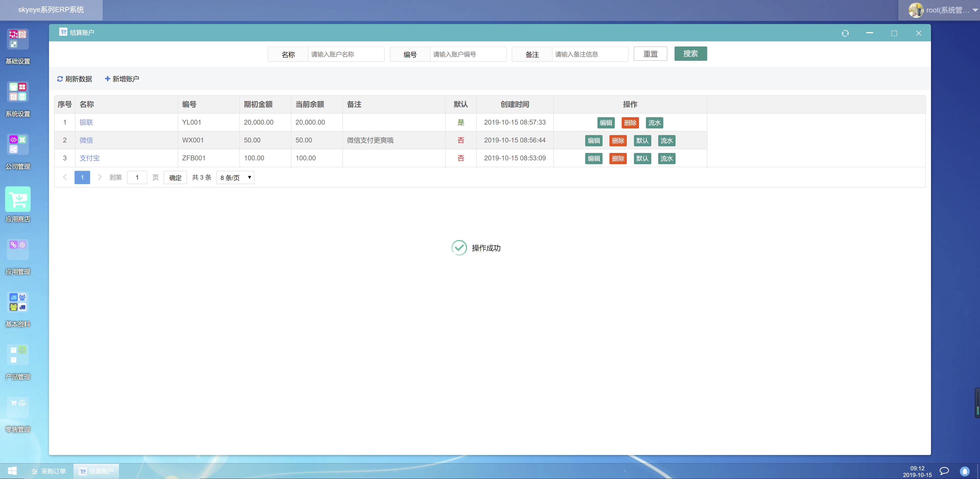Open the 8条/页 page size dropdown

(x=235, y=177)
